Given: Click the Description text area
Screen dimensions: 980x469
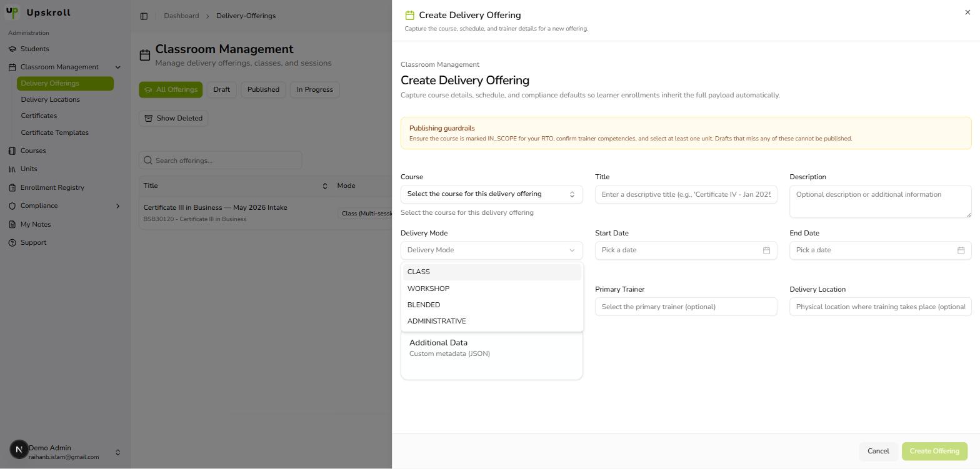Looking at the screenshot, I should point(880,202).
